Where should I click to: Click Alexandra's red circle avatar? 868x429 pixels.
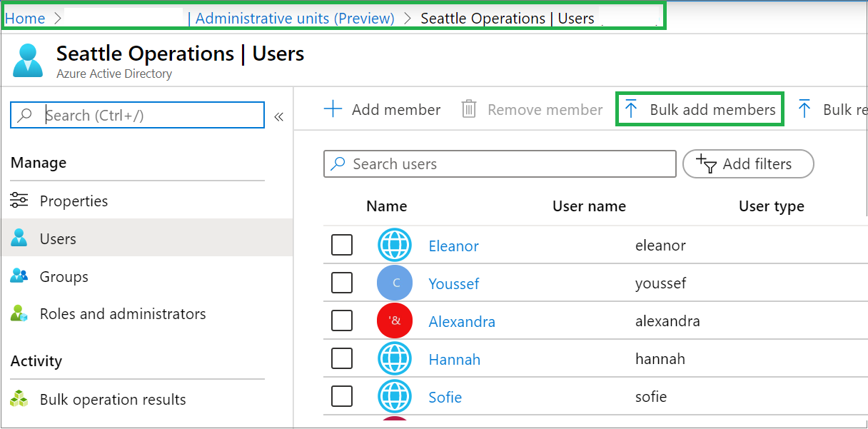pos(395,321)
